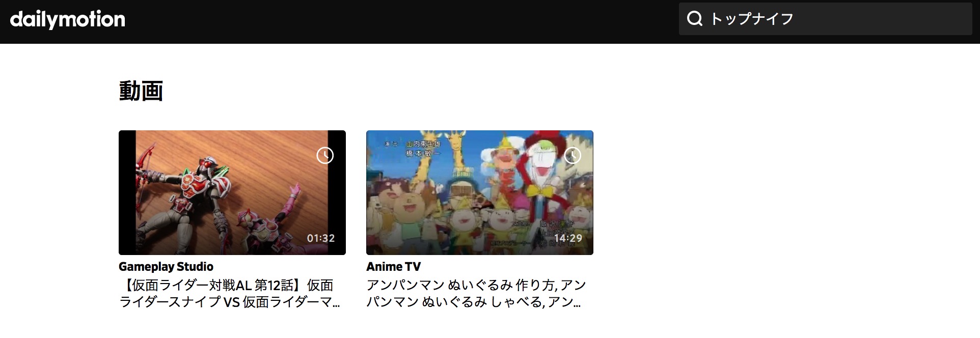980x338 pixels.
Task: Open video title 仮面ライダー対戦AL 第12話
Action: [229, 294]
